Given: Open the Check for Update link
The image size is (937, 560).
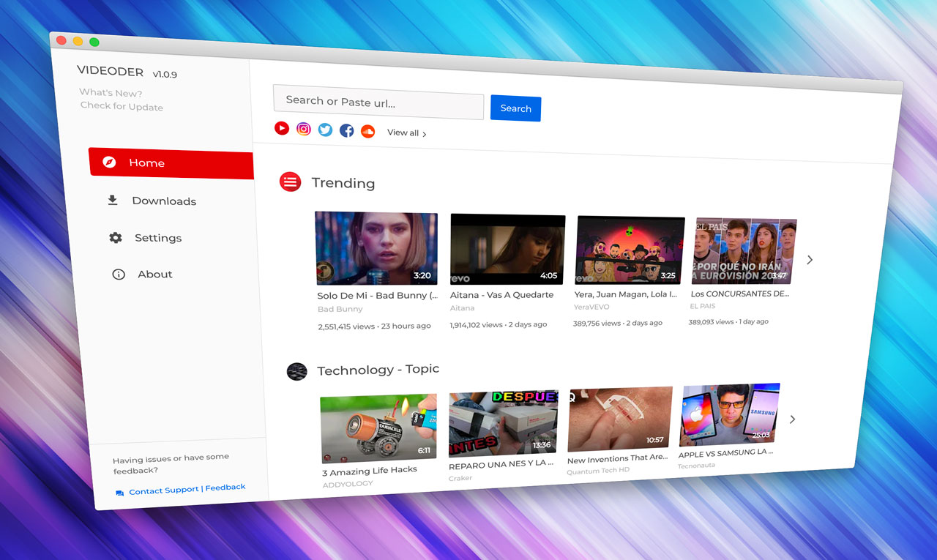Looking at the screenshot, I should point(121,105).
